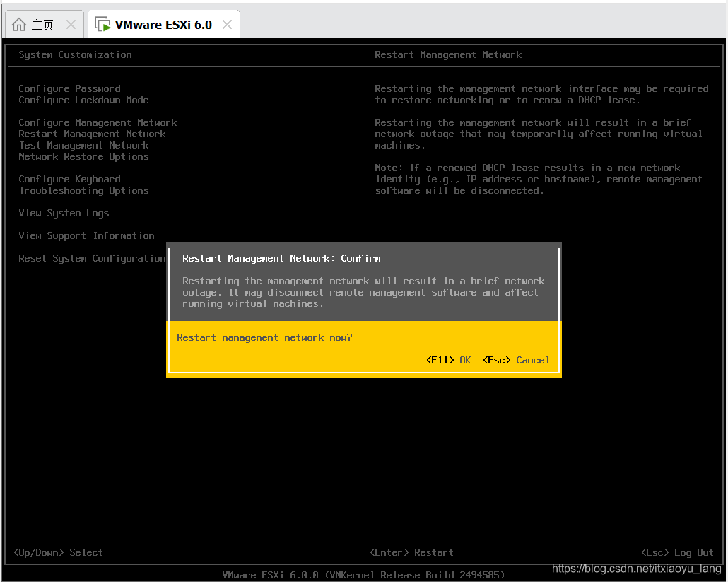
Task: Select View Support Information
Action: pyautogui.click(x=86, y=236)
